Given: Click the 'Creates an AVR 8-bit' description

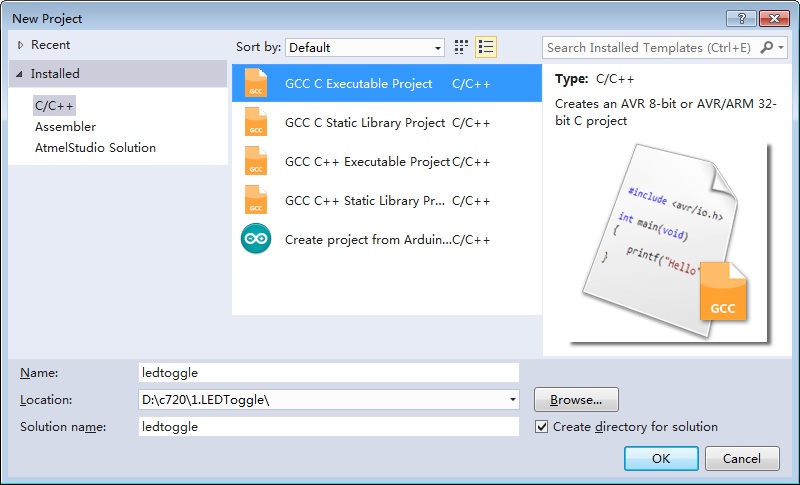Looking at the screenshot, I should (665, 112).
